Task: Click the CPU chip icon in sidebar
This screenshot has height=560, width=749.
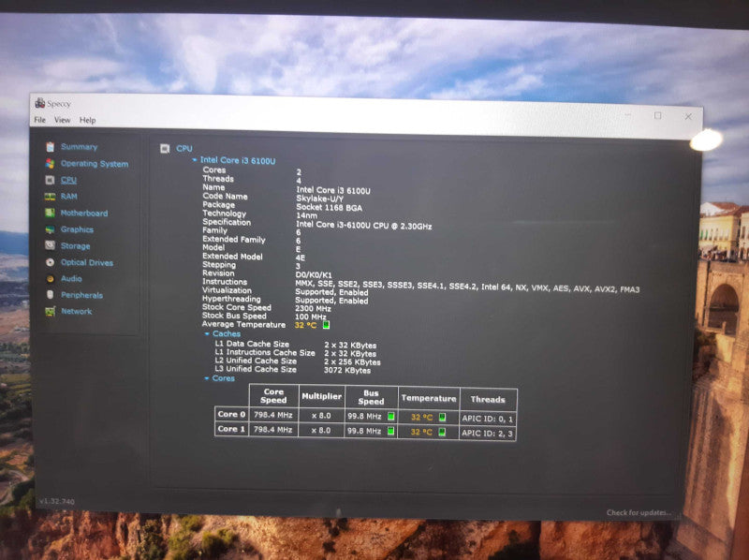Action: [50, 180]
